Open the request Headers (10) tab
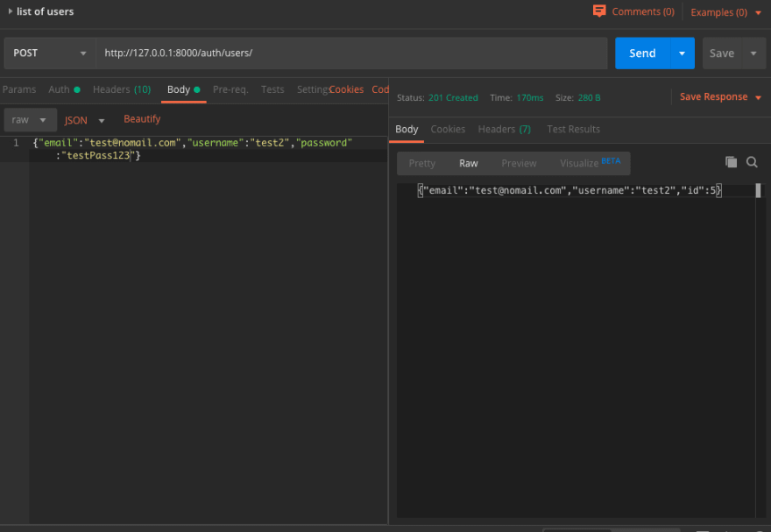Viewport: 771px width, 532px height. tap(122, 89)
